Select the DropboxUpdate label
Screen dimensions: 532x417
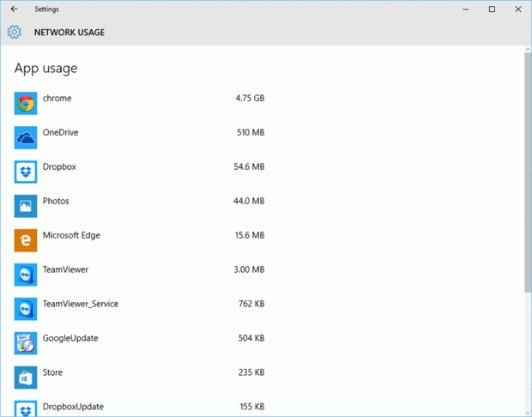(x=73, y=407)
